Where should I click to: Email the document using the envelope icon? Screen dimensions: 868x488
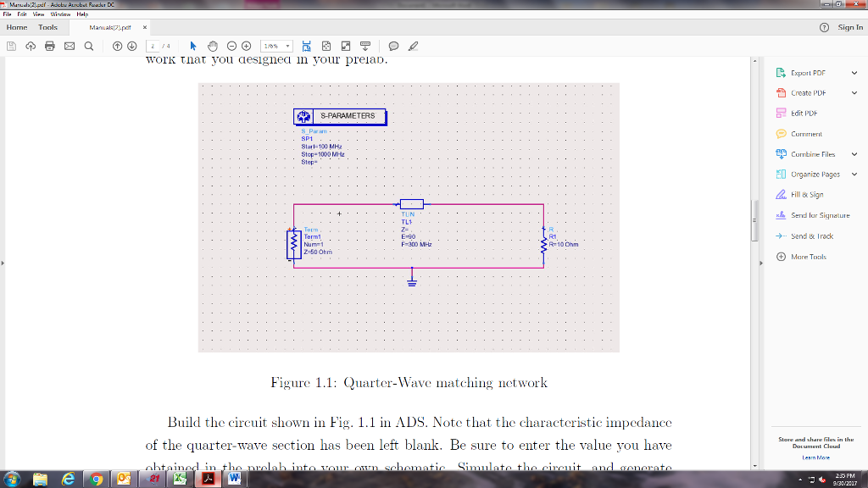[x=69, y=46]
